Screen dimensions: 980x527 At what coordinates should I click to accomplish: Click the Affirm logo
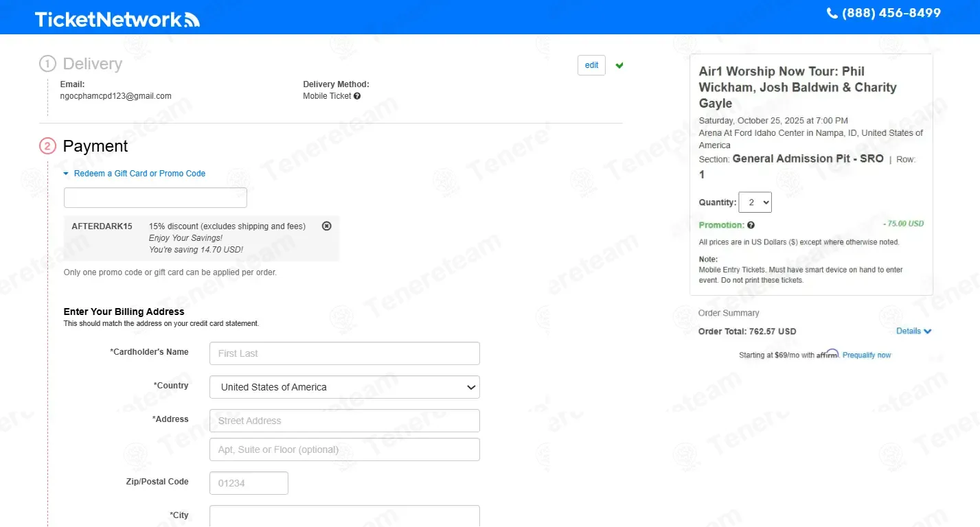tap(828, 354)
